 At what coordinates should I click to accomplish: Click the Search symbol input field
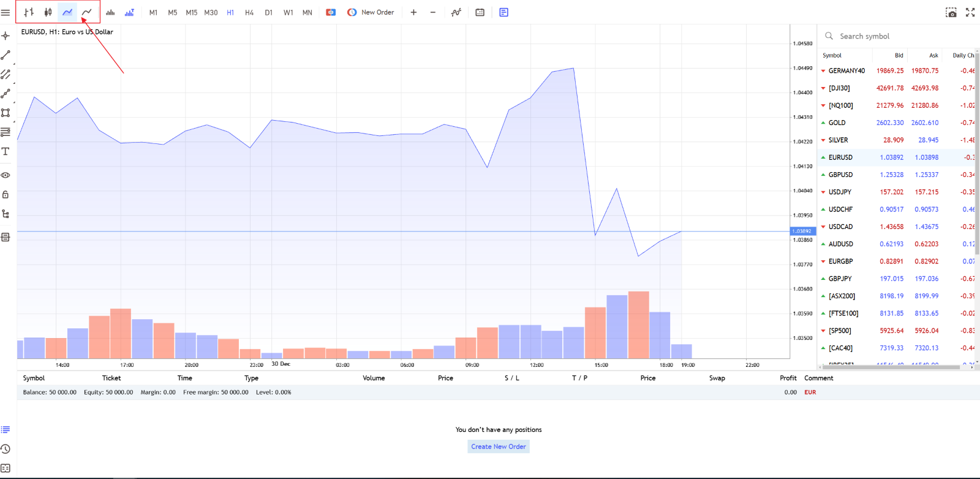[x=900, y=36]
